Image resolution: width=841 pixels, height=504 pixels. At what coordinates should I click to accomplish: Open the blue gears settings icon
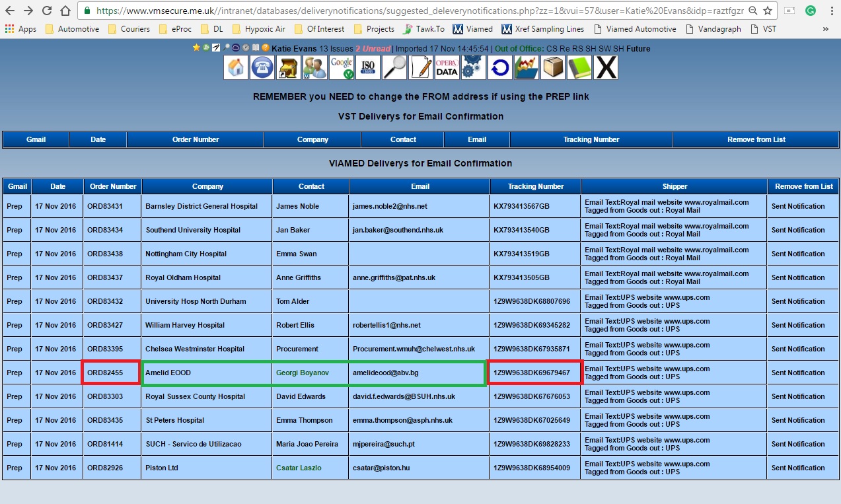tap(473, 67)
